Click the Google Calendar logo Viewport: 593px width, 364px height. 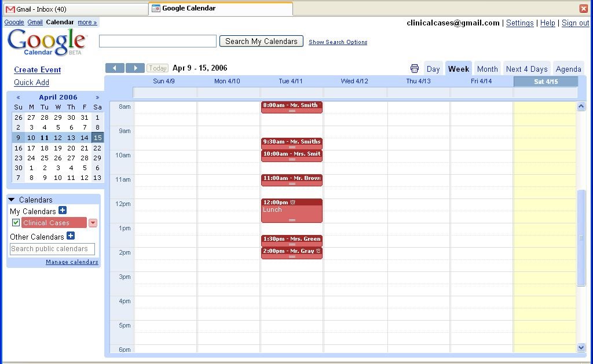(x=47, y=42)
